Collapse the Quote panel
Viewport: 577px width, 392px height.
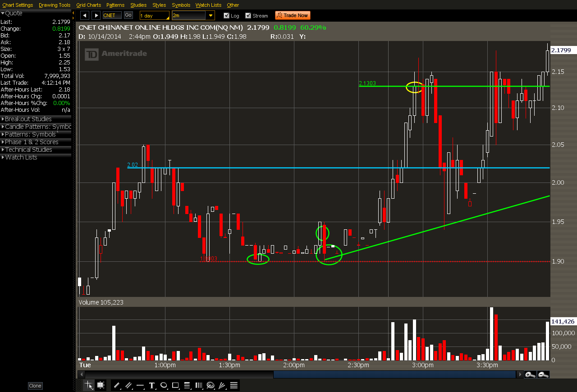[x=36, y=13]
